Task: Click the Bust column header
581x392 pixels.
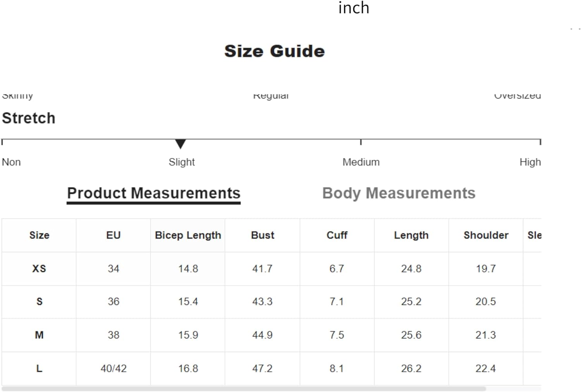Action: coord(263,235)
